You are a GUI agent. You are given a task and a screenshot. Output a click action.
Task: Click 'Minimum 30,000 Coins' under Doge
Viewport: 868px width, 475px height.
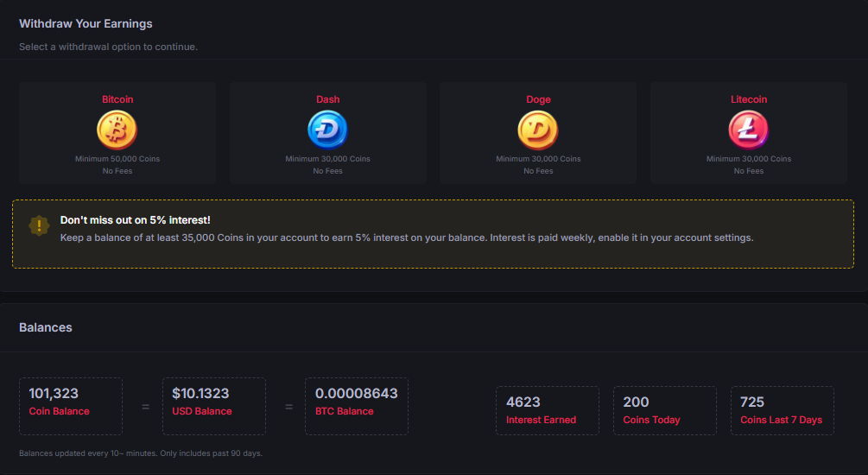click(538, 159)
